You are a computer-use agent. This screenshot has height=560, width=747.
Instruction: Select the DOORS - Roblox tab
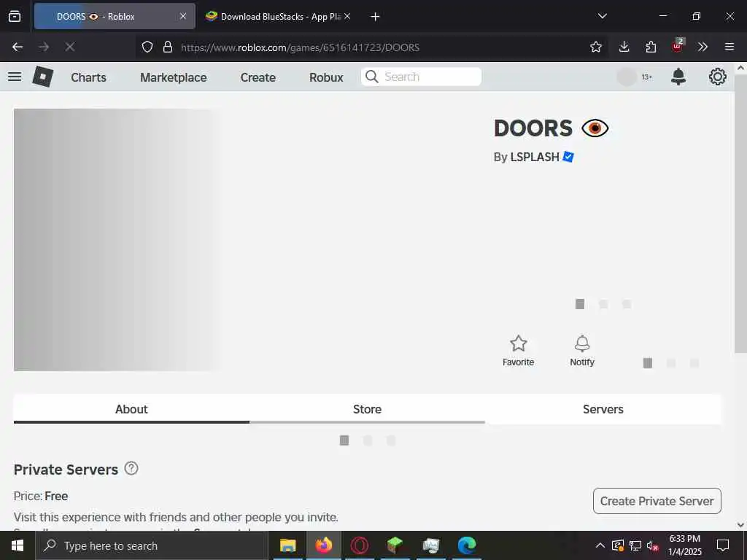[115, 16]
